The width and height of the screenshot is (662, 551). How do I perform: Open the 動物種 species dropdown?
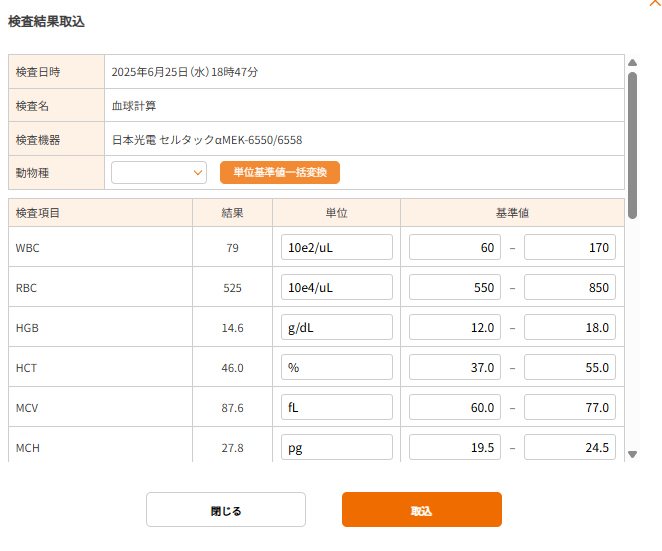(x=159, y=173)
